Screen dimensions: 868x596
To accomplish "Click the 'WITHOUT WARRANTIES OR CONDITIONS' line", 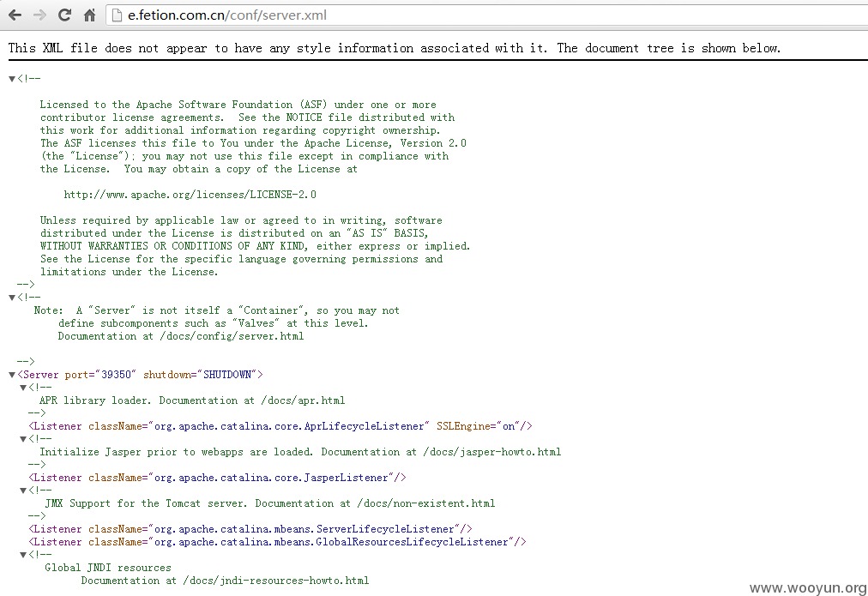I will point(255,246).
